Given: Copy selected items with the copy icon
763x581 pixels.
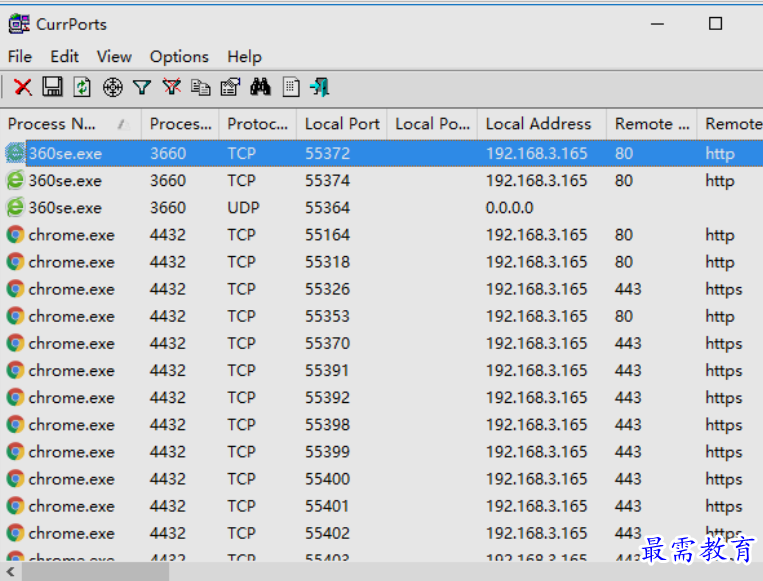Looking at the screenshot, I should pos(200,88).
